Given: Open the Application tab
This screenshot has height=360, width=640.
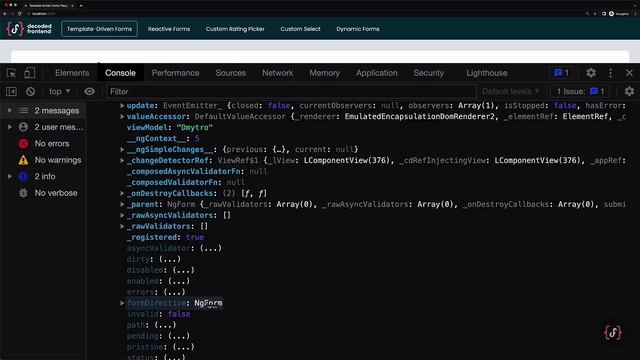Looking at the screenshot, I should [376, 73].
